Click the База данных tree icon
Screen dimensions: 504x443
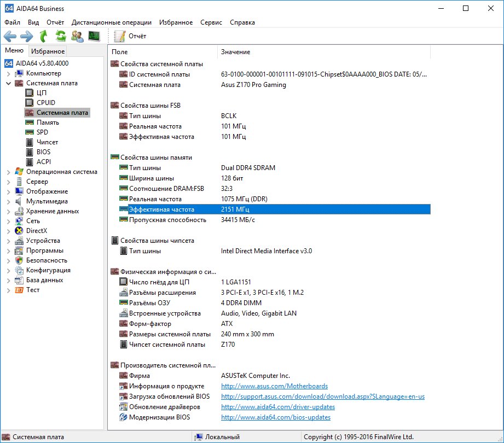point(19,280)
